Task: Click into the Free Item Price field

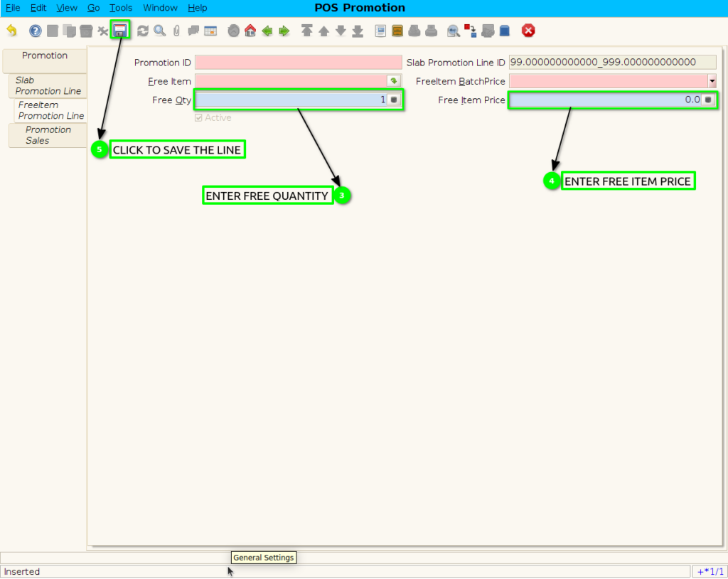Action: point(606,100)
